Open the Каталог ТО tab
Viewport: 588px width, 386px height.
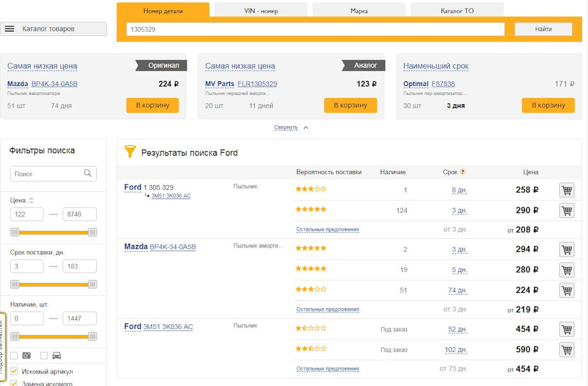pos(457,11)
